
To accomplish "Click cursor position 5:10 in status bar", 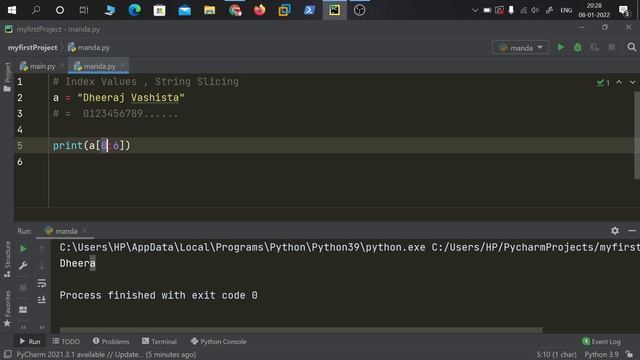I will point(556,354).
